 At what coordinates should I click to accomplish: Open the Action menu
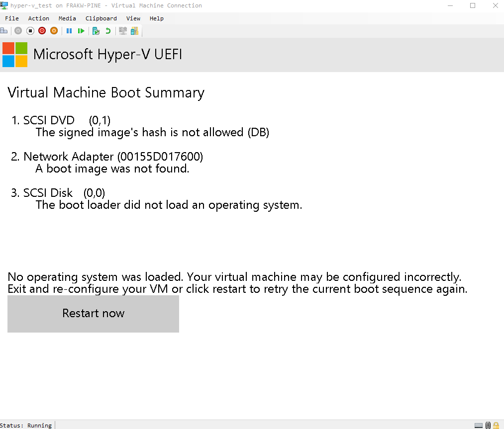[x=39, y=18]
